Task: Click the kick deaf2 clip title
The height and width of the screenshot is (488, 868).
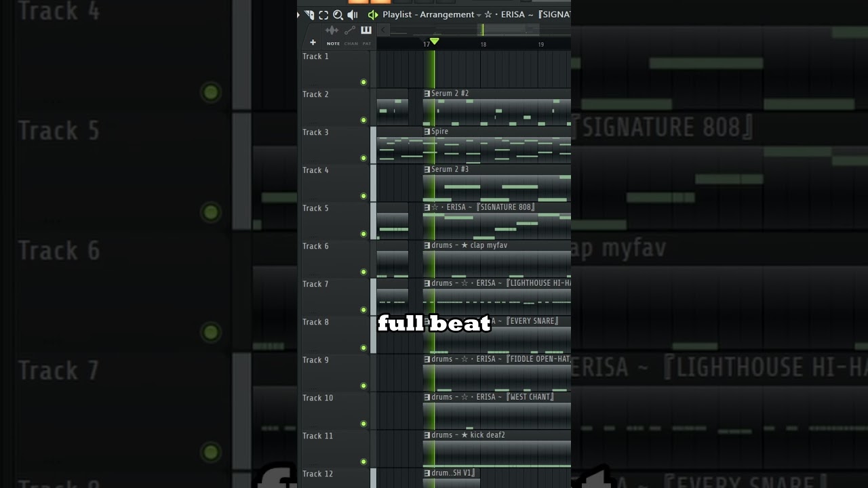Action: pyautogui.click(x=469, y=435)
